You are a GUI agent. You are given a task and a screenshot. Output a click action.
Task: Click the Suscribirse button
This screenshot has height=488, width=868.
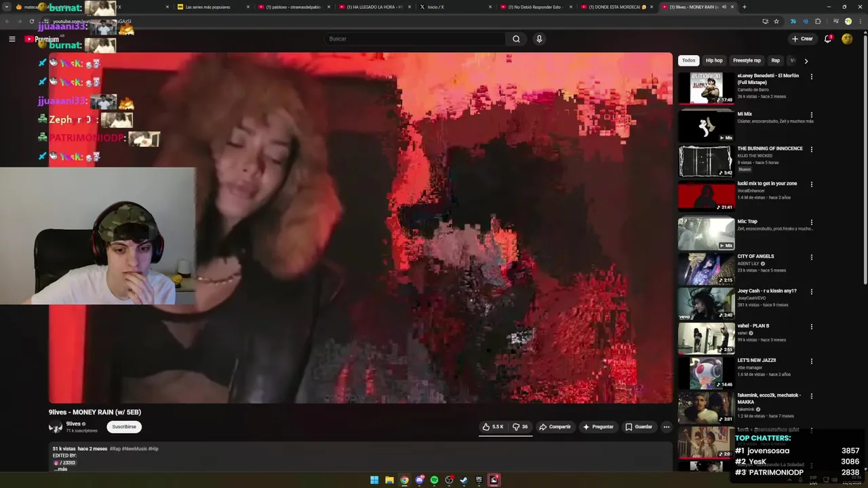pos(124,427)
